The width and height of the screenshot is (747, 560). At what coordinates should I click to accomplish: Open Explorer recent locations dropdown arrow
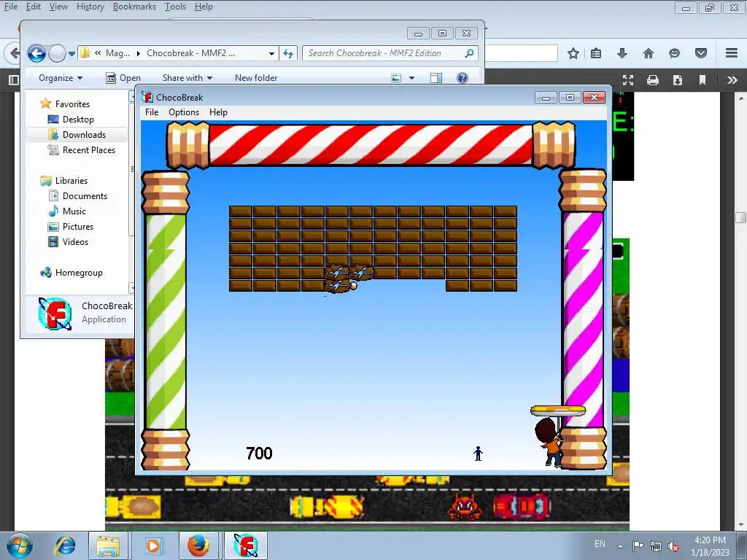pyautogui.click(x=71, y=54)
